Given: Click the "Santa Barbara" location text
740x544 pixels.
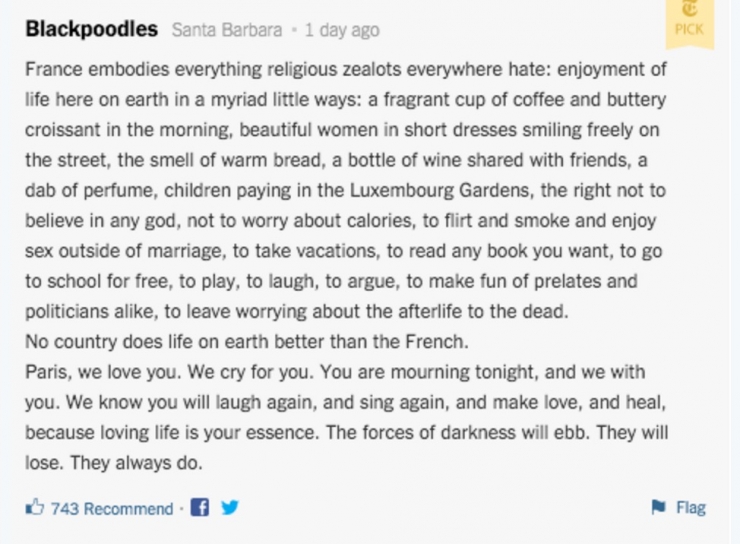Looking at the screenshot, I should pyautogui.click(x=226, y=30).
